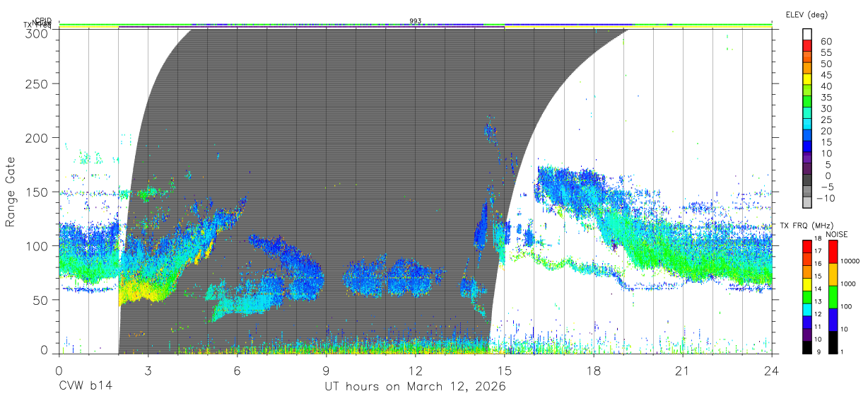Screen dimensions: 868x401
Task: Click the ELEV (deg) color bar title
Action: point(807,14)
